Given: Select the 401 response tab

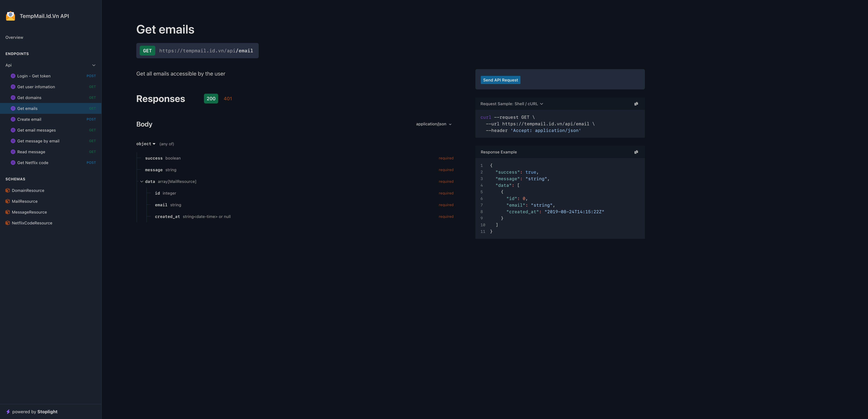Looking at the screenshot, I should click(228, 99).
